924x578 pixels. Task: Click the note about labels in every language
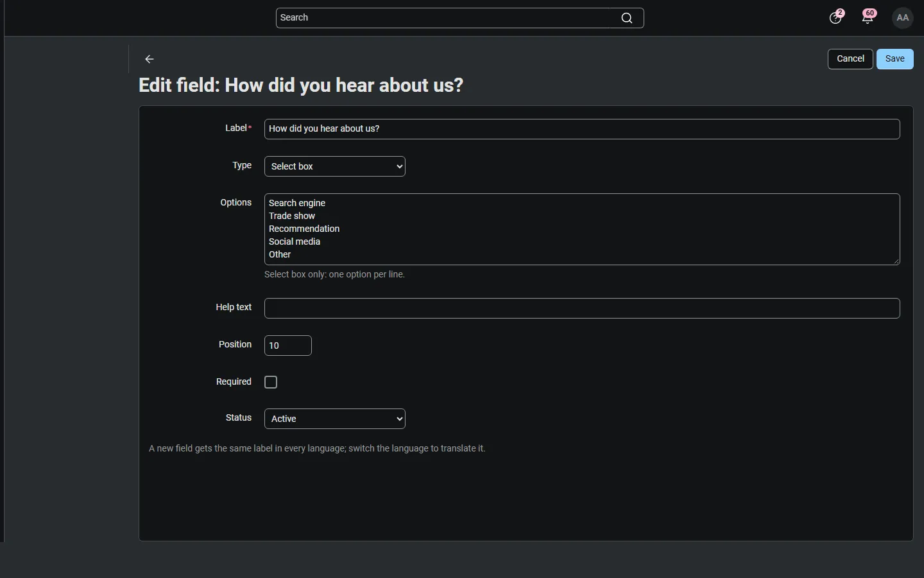click(x=317, y=449)
